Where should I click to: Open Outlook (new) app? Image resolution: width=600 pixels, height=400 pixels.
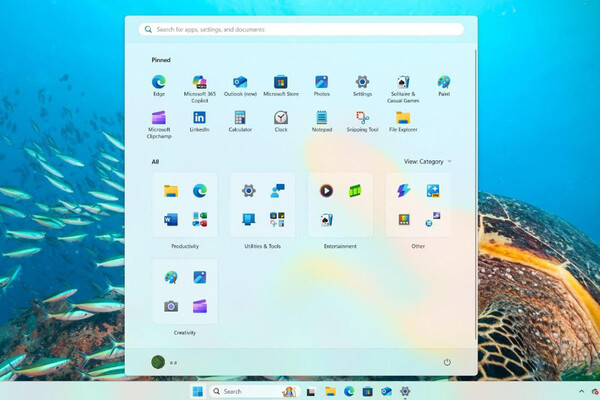tap(240, 82)
